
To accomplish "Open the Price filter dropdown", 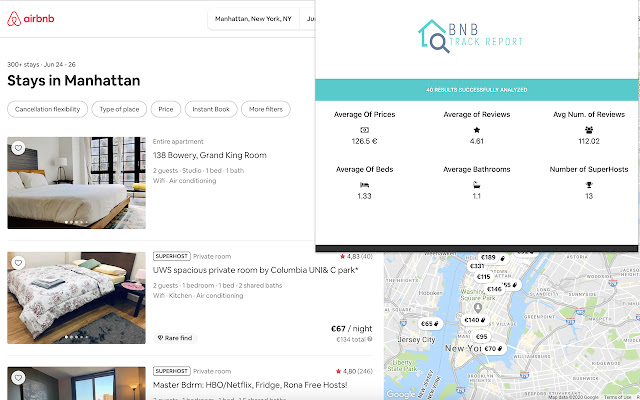I will coord(165,109).
